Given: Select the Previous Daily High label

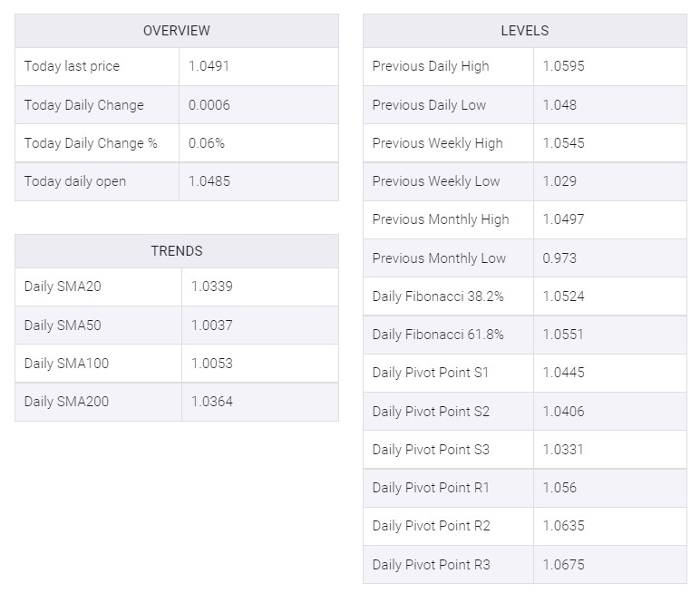Looking at the screenshot, I should pos(431,66).
